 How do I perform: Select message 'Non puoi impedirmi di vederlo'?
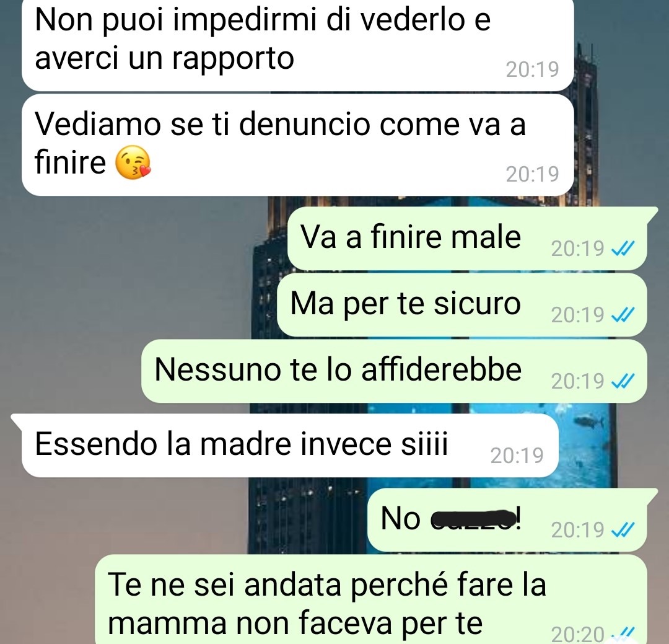pos(297,45)
